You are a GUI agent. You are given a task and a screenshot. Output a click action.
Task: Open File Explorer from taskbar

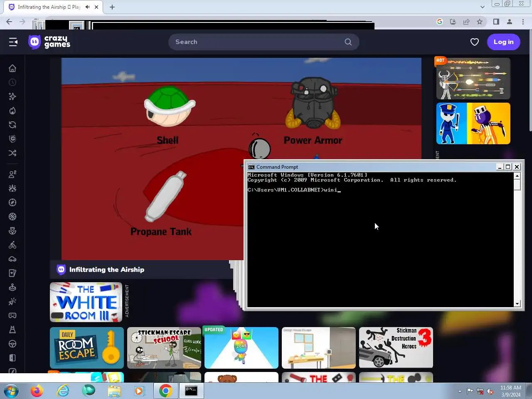(114, 391)
